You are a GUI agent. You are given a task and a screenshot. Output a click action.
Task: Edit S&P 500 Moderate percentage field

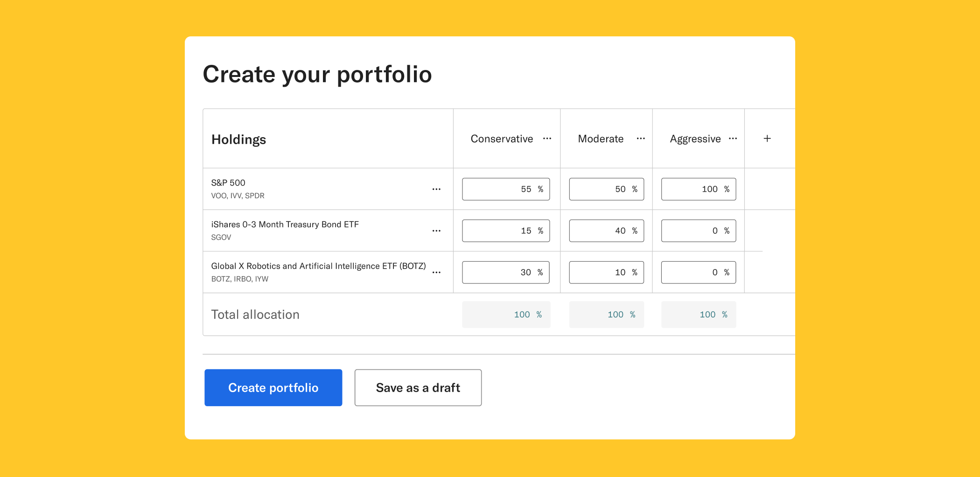pos(606,189)
